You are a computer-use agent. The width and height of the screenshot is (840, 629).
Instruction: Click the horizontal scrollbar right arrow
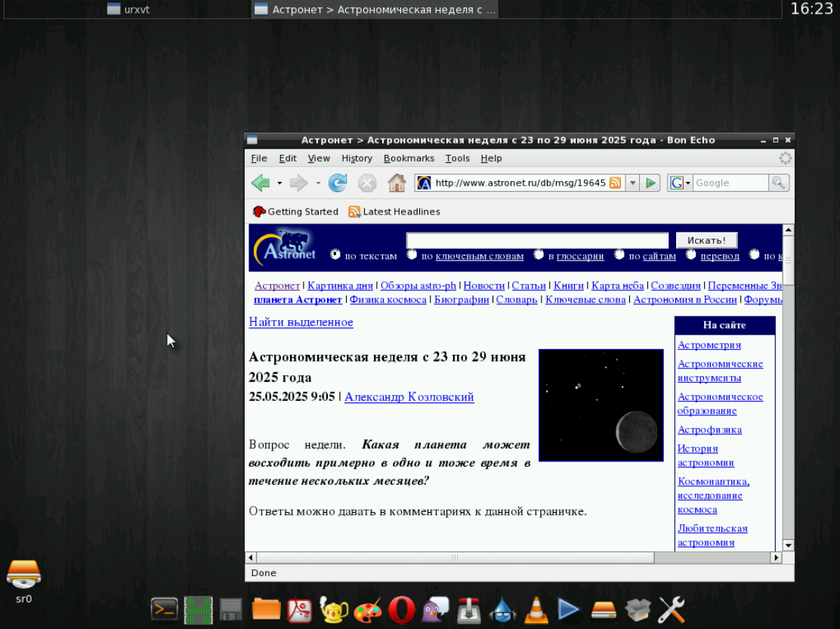(776, 557)
